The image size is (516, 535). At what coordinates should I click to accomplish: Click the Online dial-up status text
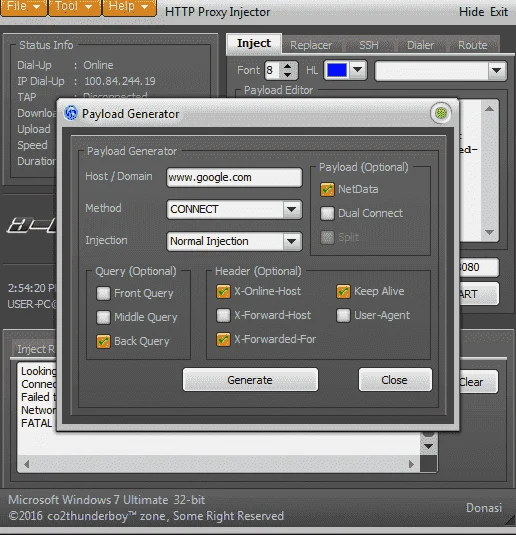[x=98, y=65]
